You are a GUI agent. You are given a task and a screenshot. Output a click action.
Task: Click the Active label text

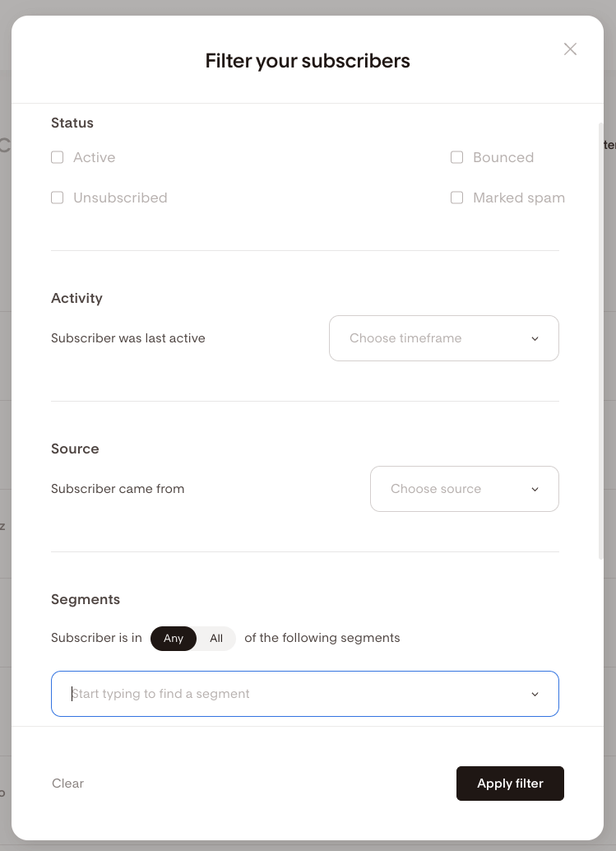click(x=95, y=157)
